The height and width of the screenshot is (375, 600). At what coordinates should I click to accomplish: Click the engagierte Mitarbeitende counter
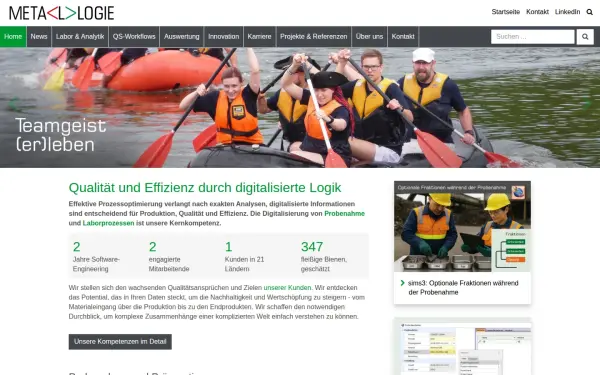tap(169, 256)
